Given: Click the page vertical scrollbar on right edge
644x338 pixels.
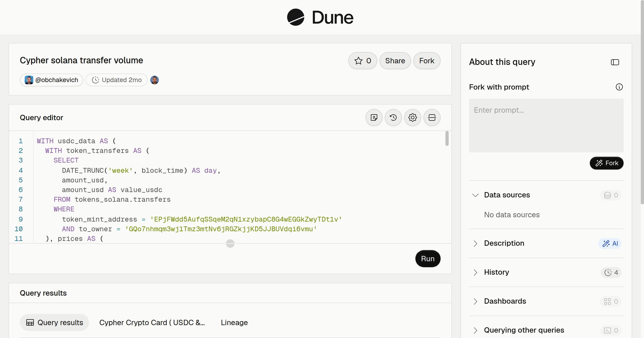Looking at the screenshot, I should tap(642, 102).
